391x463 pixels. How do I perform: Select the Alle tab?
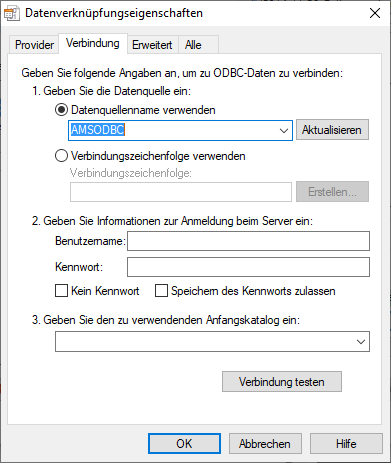193,45
